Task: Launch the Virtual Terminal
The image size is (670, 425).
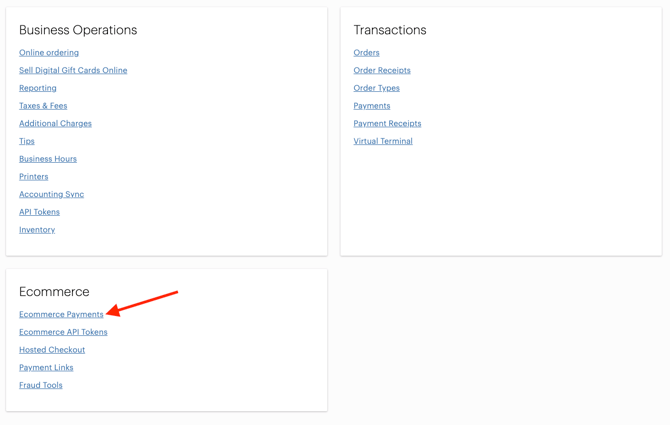Action: [383, 141]
